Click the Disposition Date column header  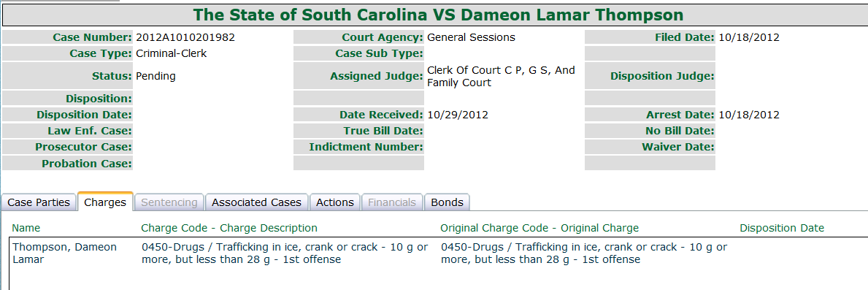click(x=782, y=228)
